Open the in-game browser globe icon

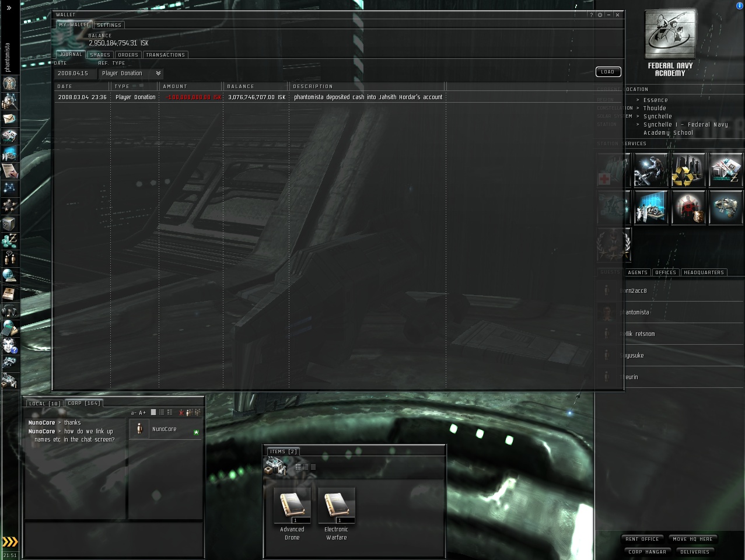tap(10, 276)
